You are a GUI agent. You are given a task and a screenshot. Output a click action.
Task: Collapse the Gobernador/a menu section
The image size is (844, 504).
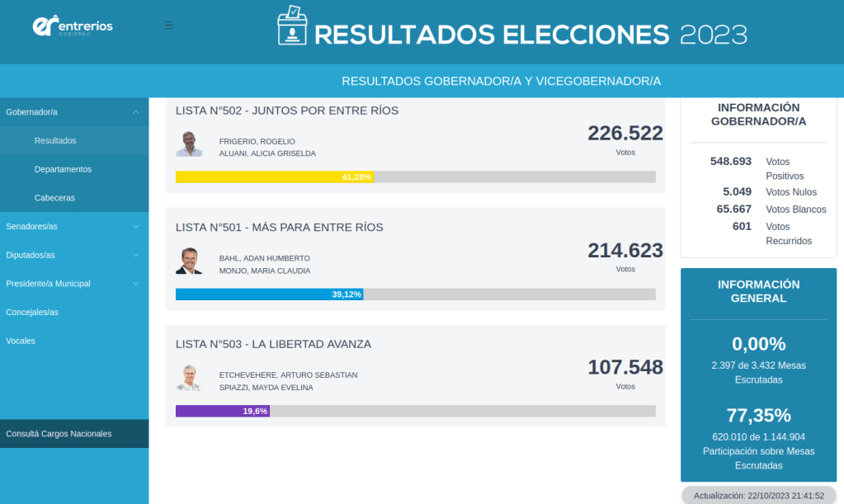tap(135, 112)
